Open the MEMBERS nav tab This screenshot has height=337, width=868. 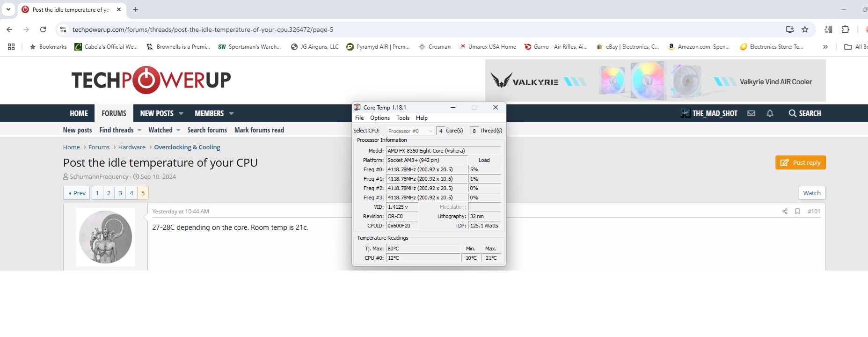[x=209, y=113]
